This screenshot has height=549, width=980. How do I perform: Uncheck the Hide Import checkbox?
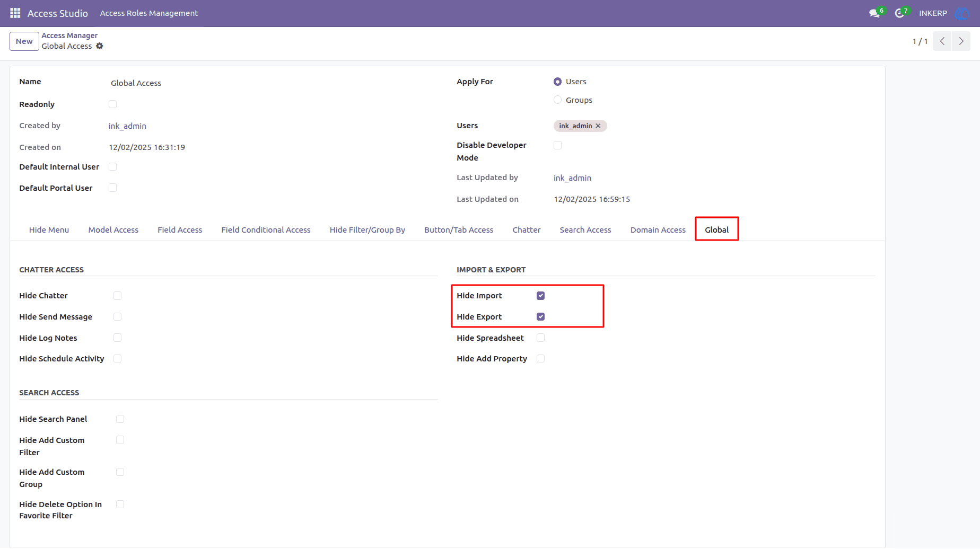click(540, 296)
